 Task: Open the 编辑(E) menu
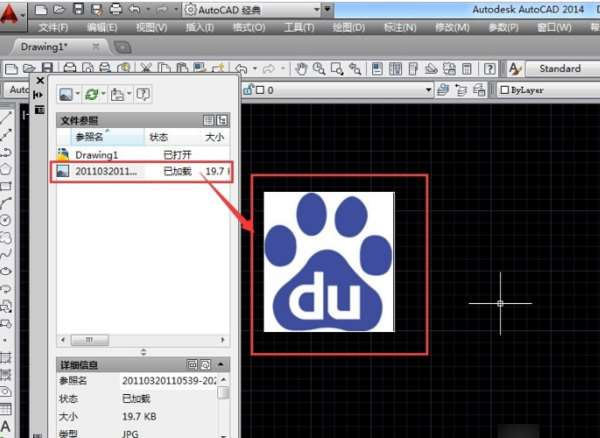point(101,28)
